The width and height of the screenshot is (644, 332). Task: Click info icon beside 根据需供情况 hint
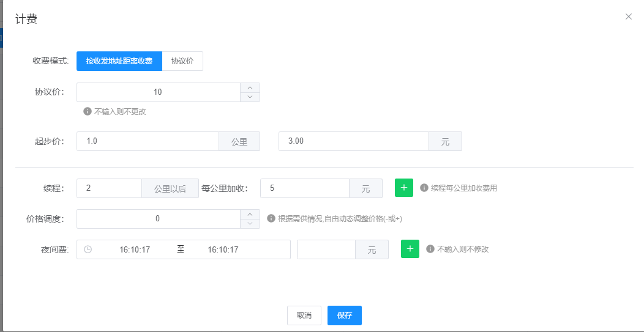(271, 218)
